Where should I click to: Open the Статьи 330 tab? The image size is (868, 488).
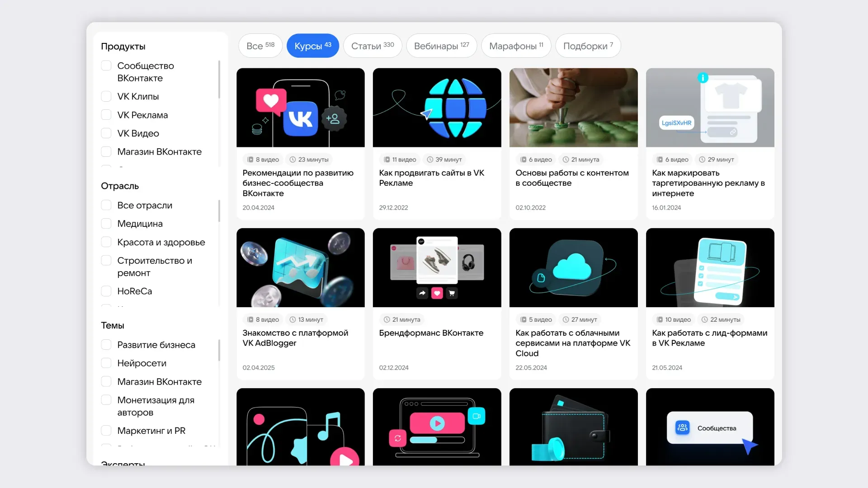pos(373,46)
